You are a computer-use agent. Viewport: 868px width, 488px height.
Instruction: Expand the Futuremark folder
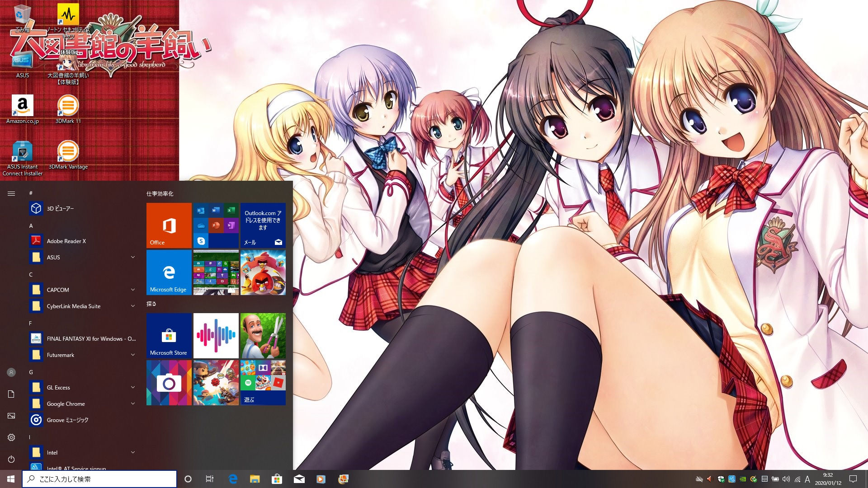[83, 355]
